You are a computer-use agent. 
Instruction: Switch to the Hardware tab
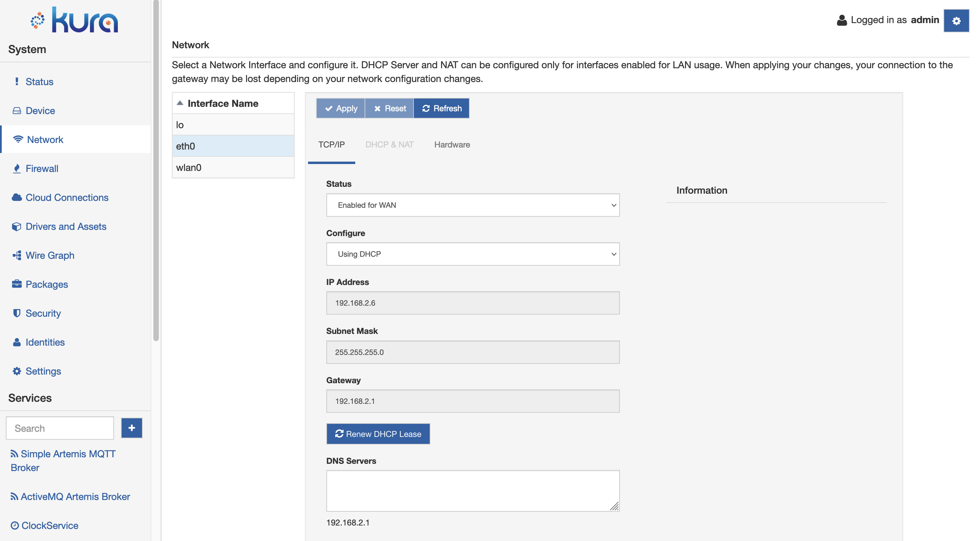(452, 144)
